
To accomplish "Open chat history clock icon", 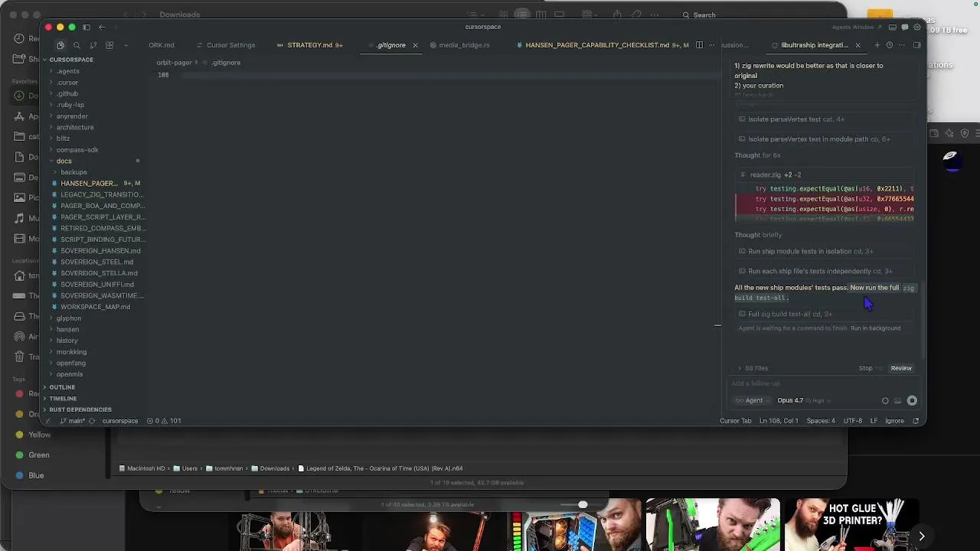I will [x=890, y=45].
